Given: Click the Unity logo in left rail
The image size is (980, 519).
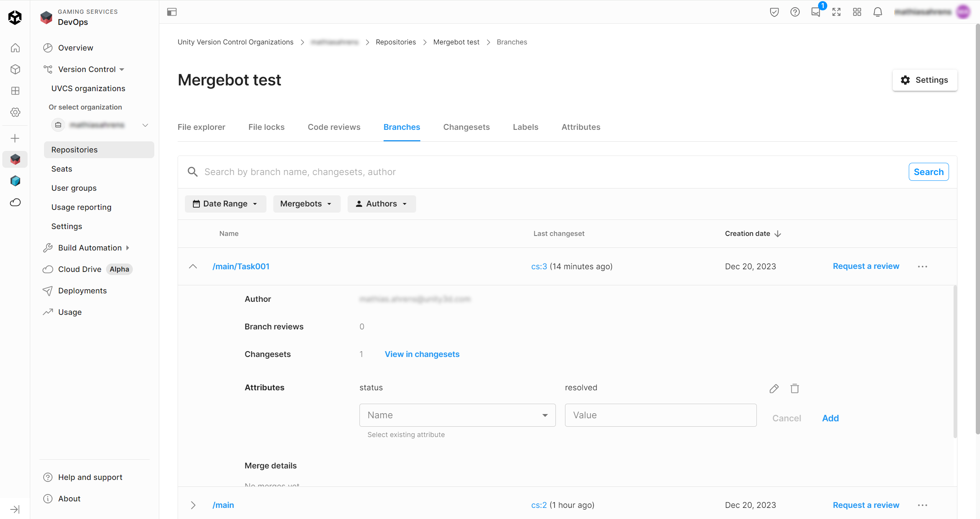Looking at the screenshot, I should point(15,17).
